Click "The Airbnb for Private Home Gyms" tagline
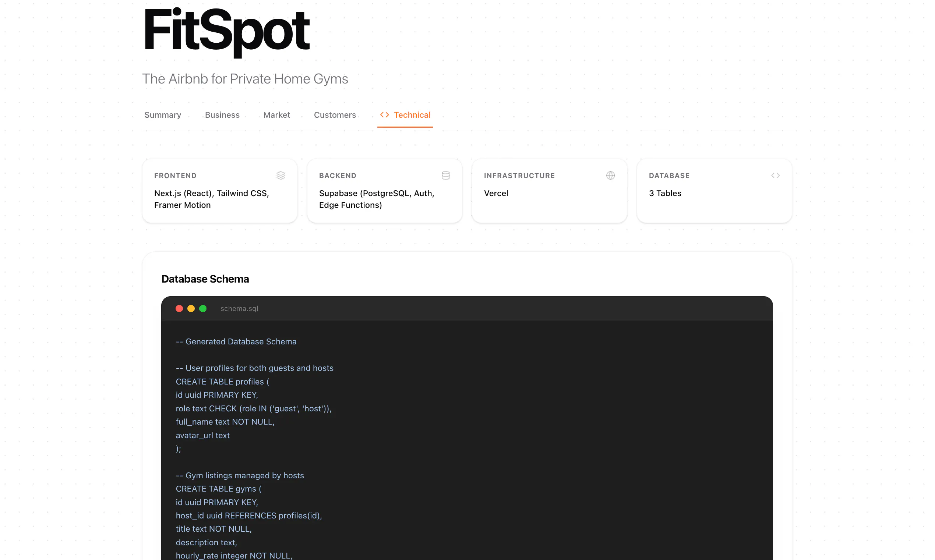This screenshot has width=935, height=560. pos(245,79)
